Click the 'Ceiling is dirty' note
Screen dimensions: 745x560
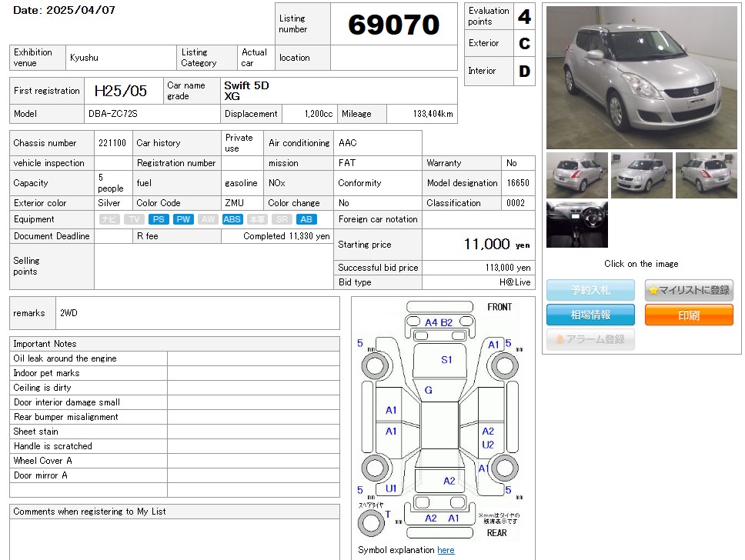(42, 388)
